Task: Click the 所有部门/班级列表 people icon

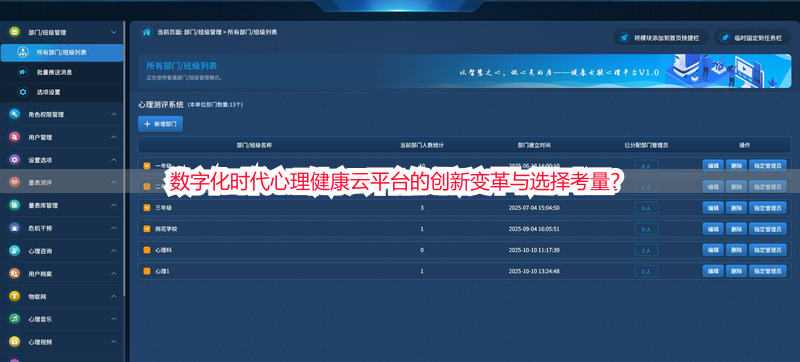Action: point(23,53)
